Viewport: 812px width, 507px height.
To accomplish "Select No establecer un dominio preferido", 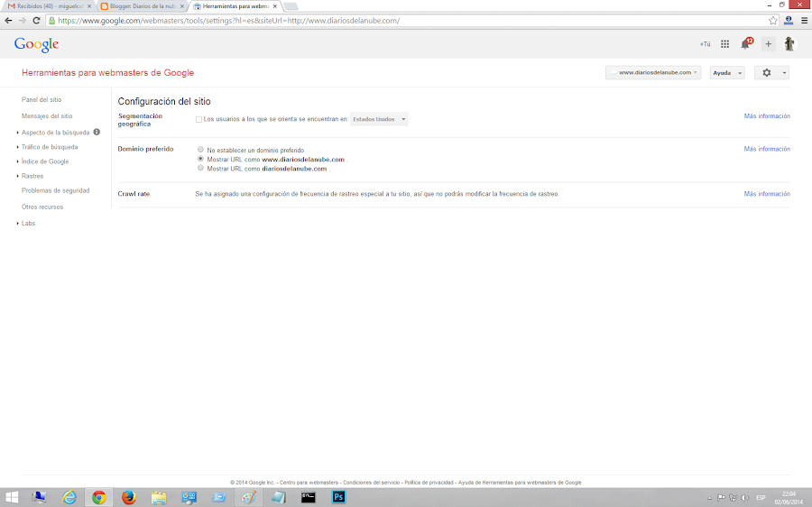I will [x=200, y=149].
